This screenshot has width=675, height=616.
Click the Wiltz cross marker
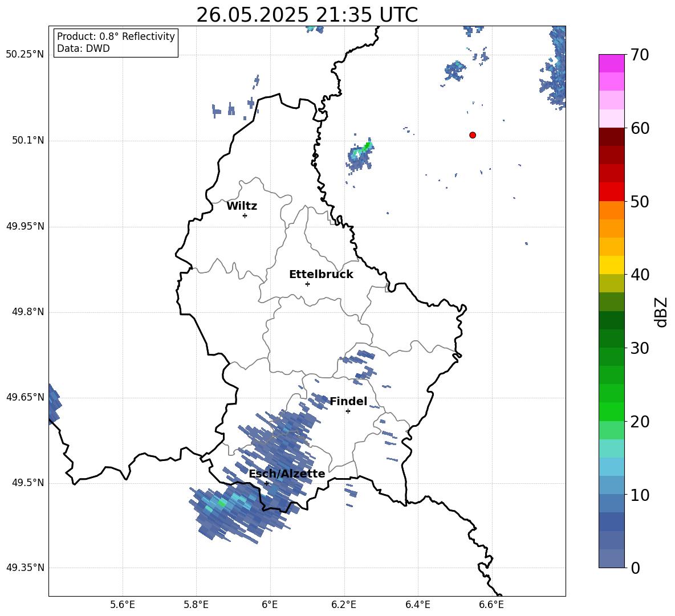tap(245, 215)
